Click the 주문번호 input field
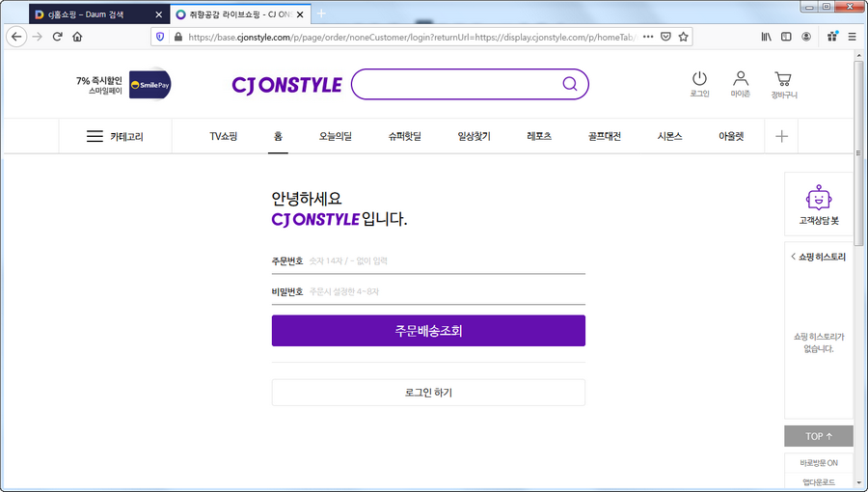 point(428,261)
